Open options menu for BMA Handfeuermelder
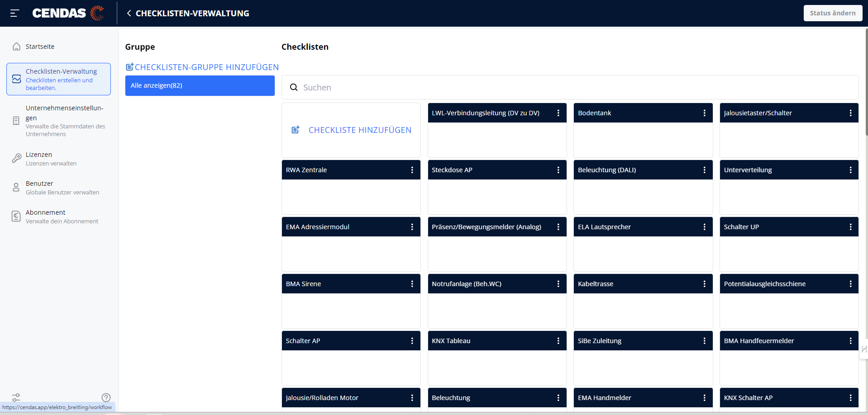This screenshot has height=415, width=868. 851,341
